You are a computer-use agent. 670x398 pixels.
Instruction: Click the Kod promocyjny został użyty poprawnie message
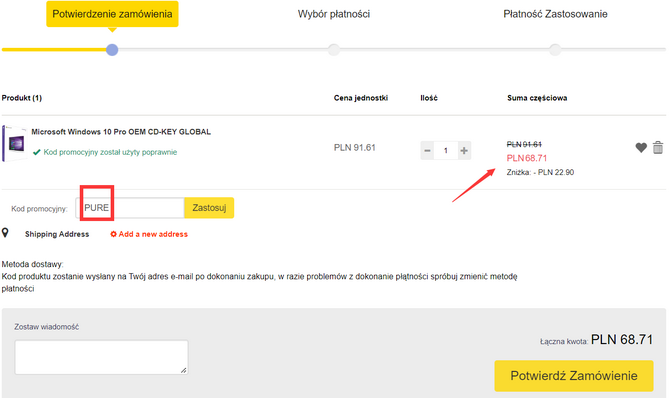pos(110,152)
